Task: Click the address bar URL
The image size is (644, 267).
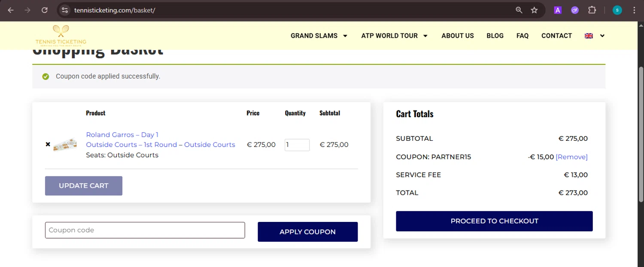Action: (115, 10)
